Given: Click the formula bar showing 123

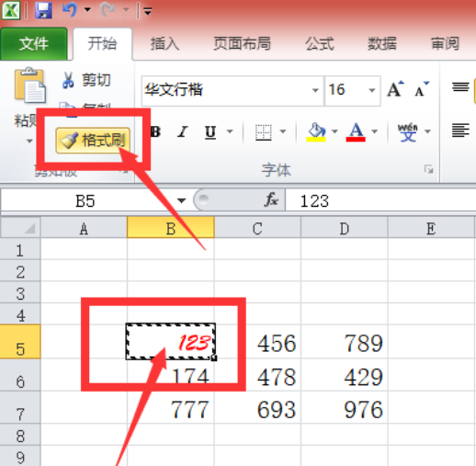Looking at the screenshot, I should (x=380, y=201).
